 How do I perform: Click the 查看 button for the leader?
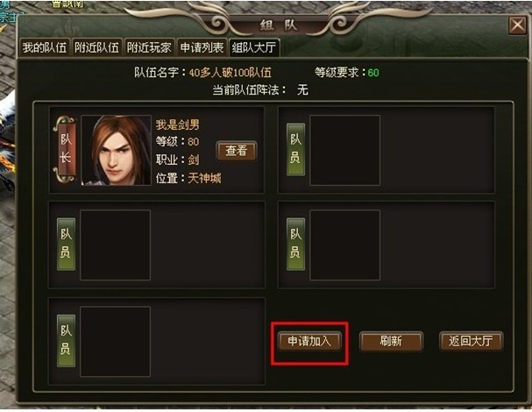click(237, 151)
